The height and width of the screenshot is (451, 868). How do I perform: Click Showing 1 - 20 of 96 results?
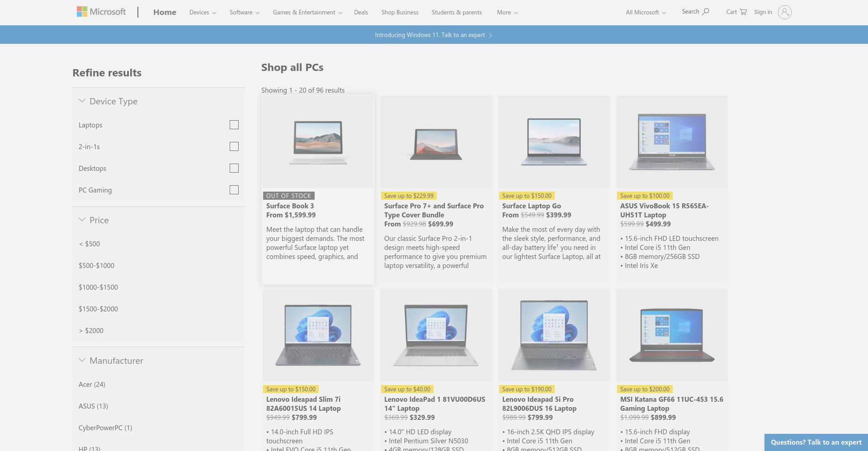point(303,90)
